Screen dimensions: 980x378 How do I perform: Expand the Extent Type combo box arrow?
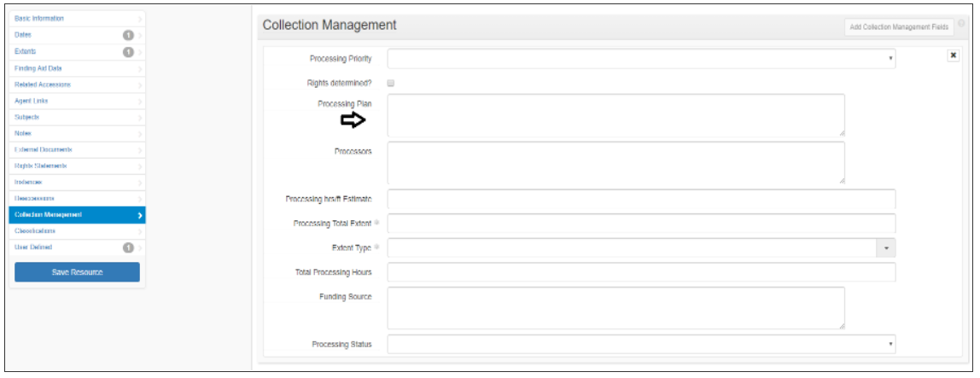(886, 248)
